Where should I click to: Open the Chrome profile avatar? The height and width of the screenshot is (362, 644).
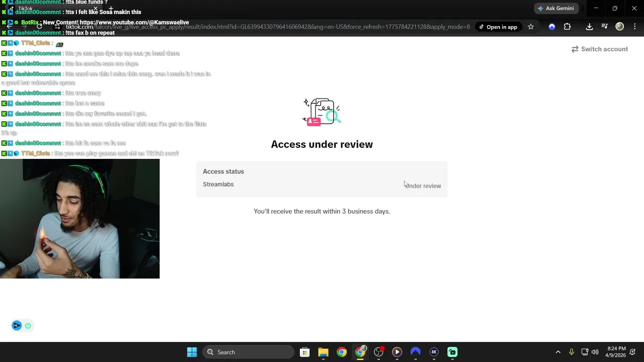pyautogui.click(x=620, y=27)
